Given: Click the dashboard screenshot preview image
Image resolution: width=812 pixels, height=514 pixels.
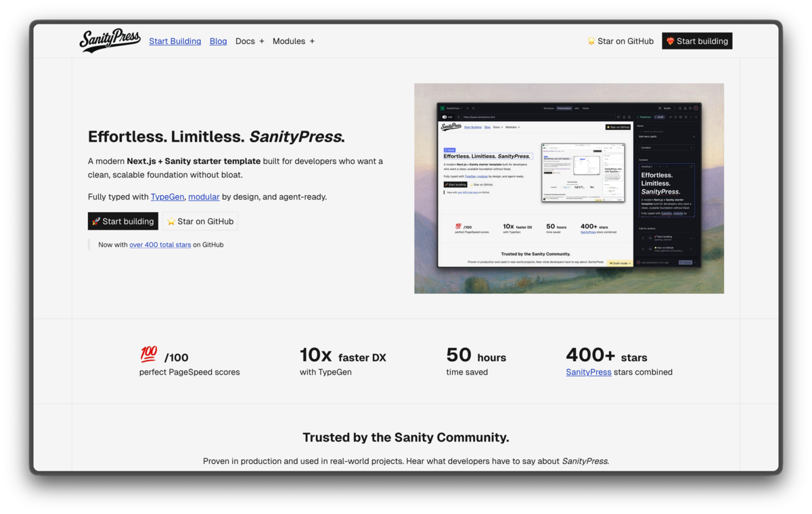Looking at the screenshot, I should (x=569, y=188).
